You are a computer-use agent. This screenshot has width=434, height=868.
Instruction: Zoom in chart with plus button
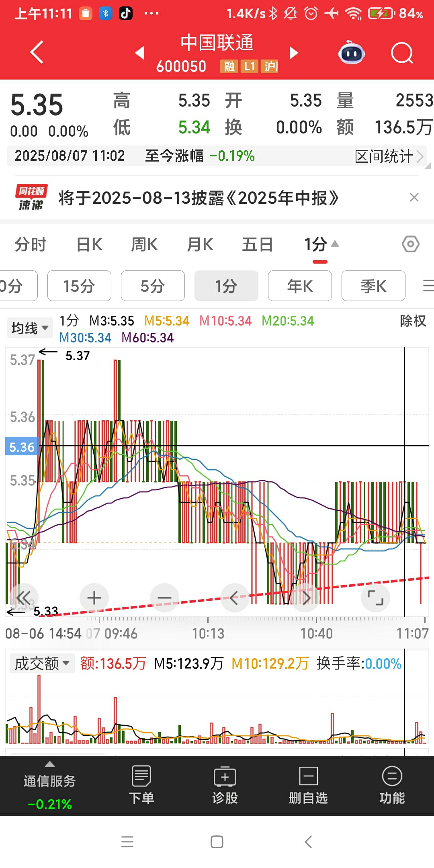pos(94,598)
